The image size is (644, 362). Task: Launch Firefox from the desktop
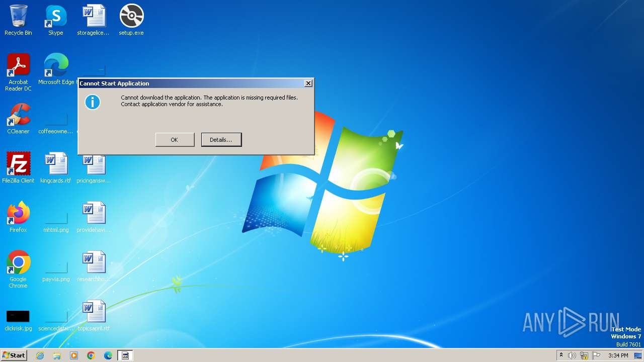click(18, 217)
